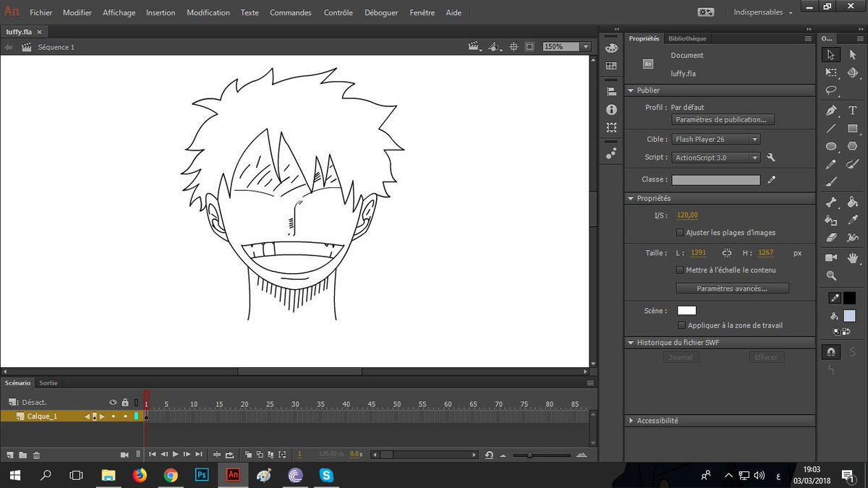
Task: Open the Color panel palette icon
Action: [611, 48]
